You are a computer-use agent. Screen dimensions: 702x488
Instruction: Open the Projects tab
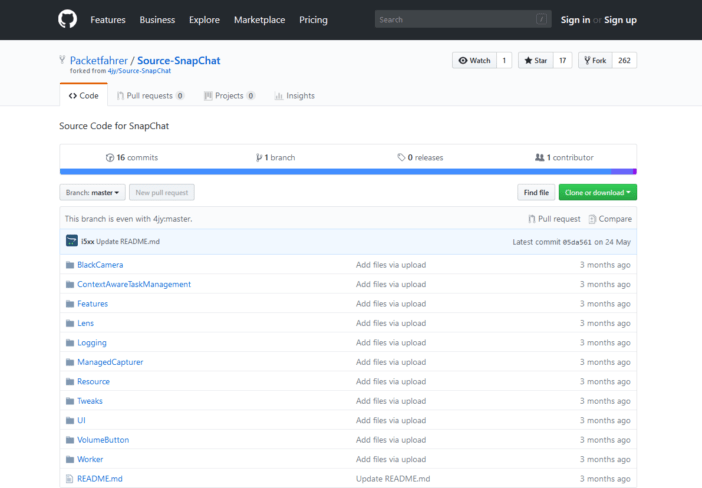tap(229, 95)
